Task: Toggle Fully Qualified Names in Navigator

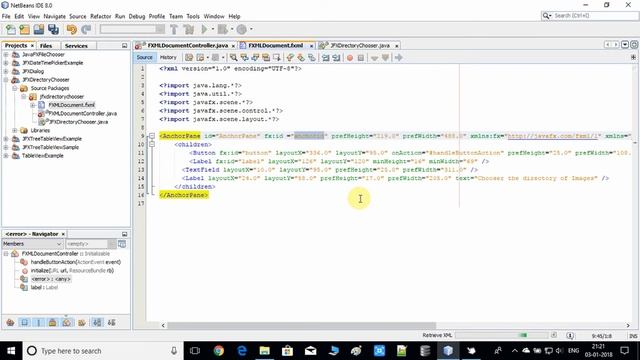Action: pyautogui.click(x=82, y=322)
